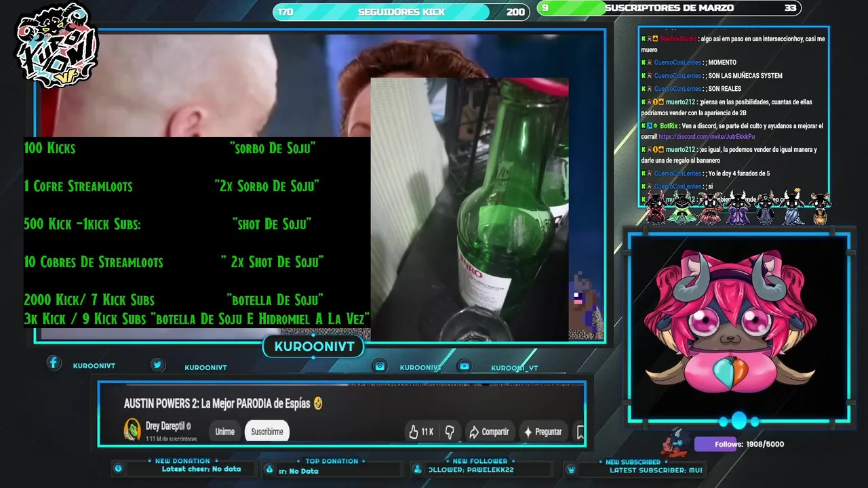This screenshot has height=488, width=868.
Task: Click the 'SON REALES' chat message
Action: (725, 89)
